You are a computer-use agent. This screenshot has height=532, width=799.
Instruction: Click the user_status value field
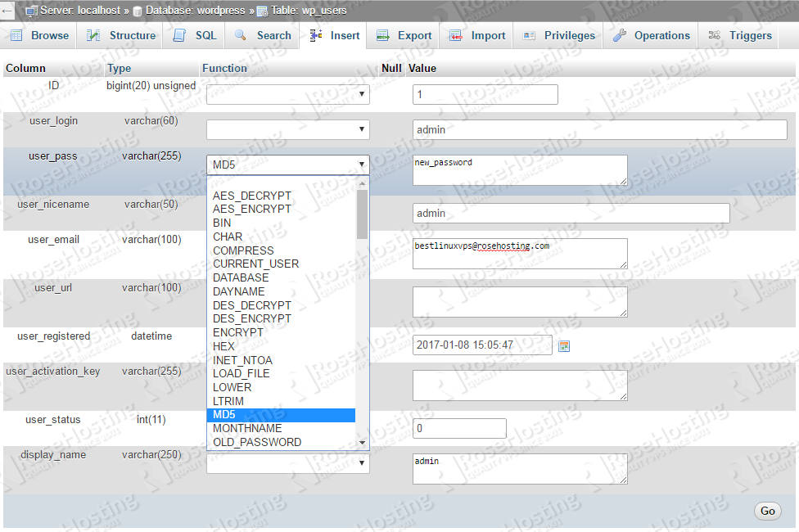[x=459, y=428]
